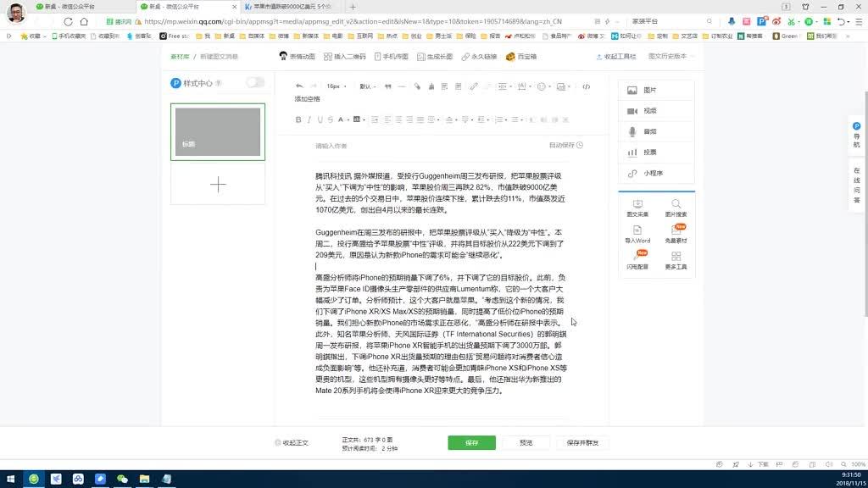Open the 素材库 breadcrumb link
The width and height of the screenshot is (868, 488).
click(x=179, y=56)
